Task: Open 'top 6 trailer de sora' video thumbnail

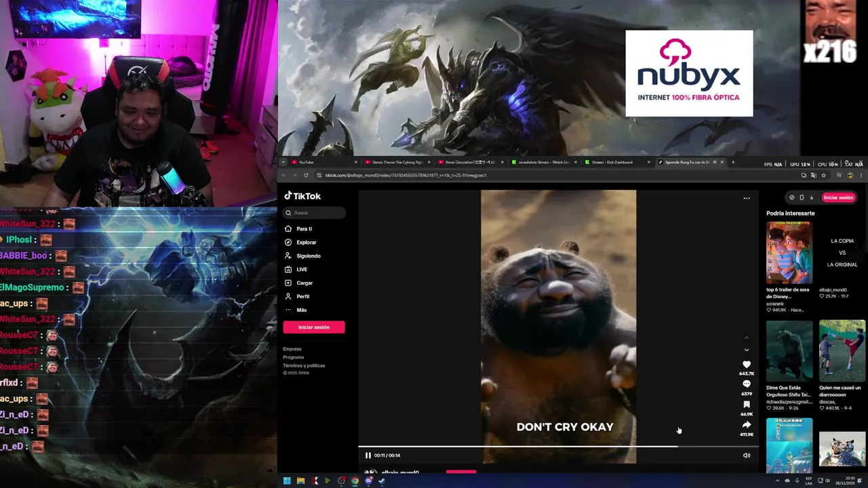Action: click(x=789, y=252)
